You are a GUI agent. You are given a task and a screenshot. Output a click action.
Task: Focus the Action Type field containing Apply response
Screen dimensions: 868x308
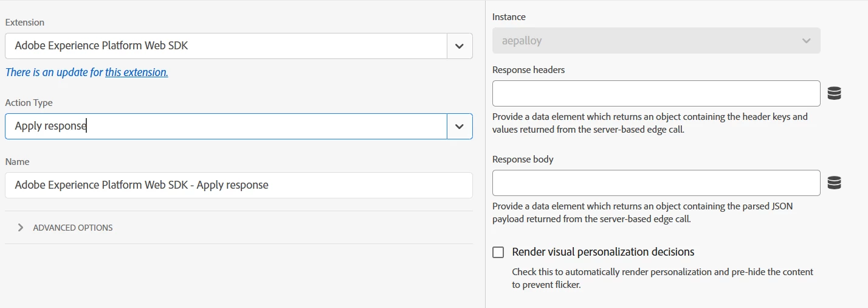[x=226, y=126]
